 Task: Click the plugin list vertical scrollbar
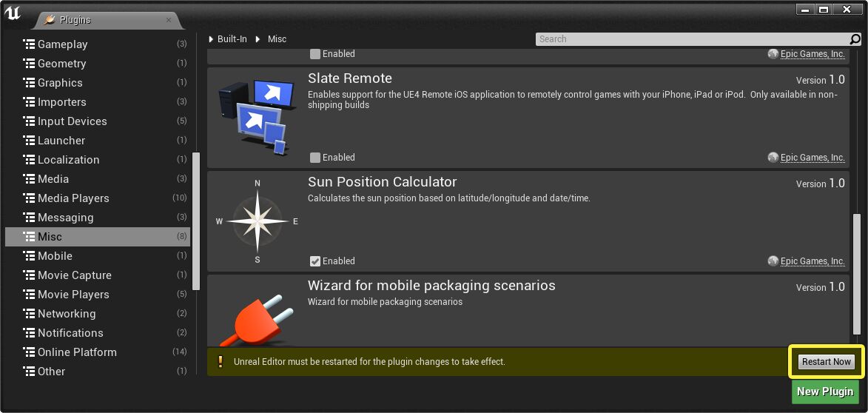pyautogui.click(x=857, y=273)
